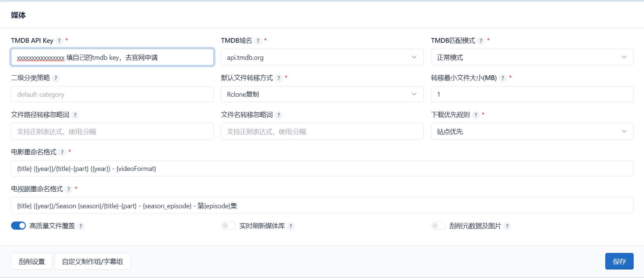Viewport: 644px width, 278px height.
Task: Click help icon next to 下载优先规则
Action: (476, 115)
